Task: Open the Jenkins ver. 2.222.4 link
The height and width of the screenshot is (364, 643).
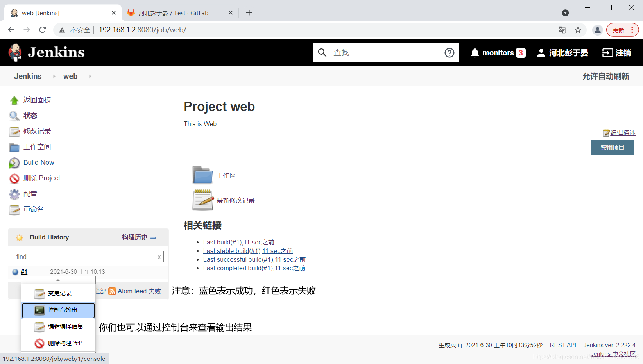Action: click(x=609, y=345)
